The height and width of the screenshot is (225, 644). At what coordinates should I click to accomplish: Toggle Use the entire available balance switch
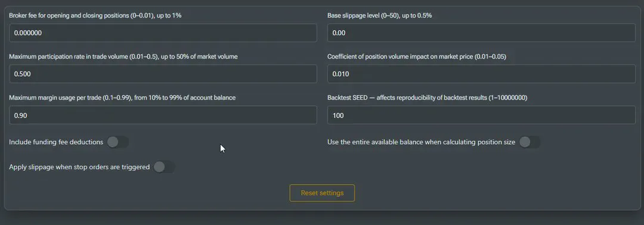pyautogui.click(x=530, y=142)
